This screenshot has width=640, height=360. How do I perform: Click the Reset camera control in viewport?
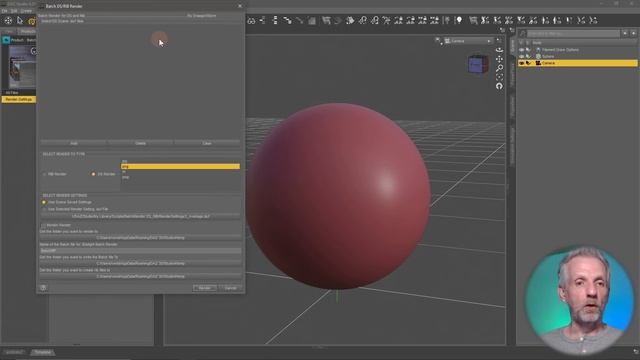point(499,86)
